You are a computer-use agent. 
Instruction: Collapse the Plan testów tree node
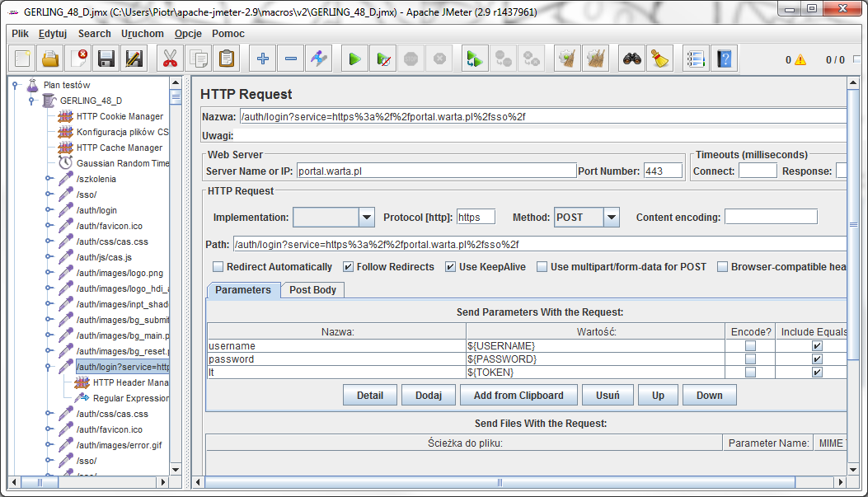coord(16,85)
